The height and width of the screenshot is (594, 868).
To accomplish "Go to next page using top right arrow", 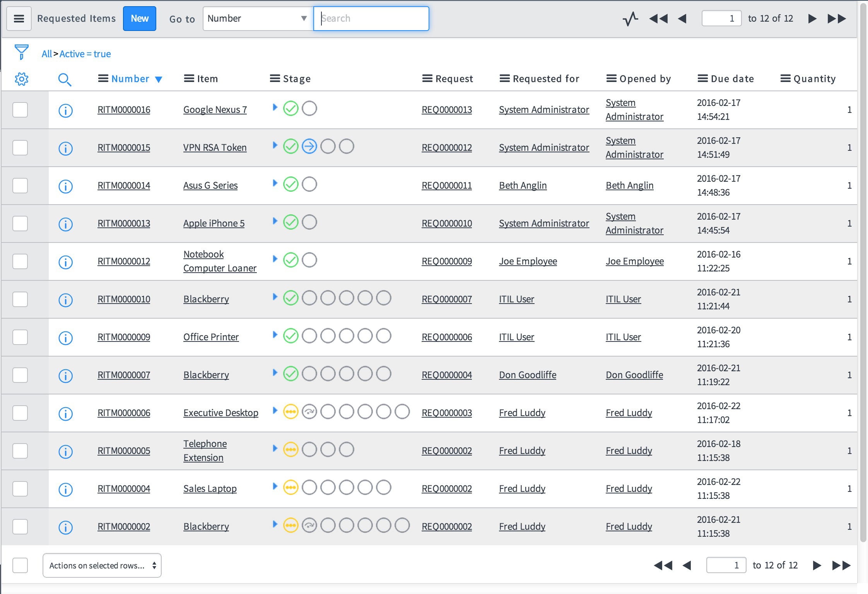I will point(812,19).
